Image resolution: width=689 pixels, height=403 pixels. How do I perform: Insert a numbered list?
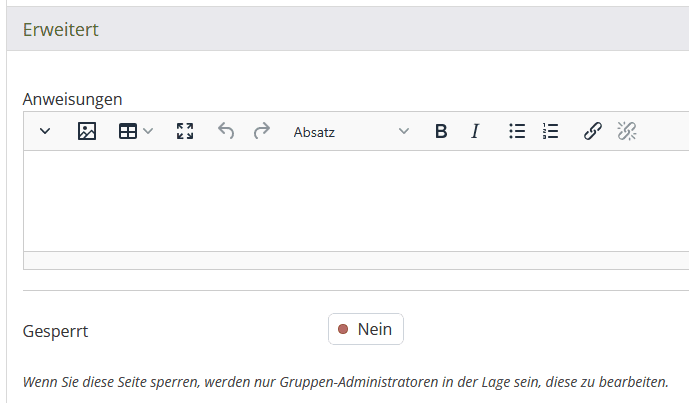click(550, 131)
